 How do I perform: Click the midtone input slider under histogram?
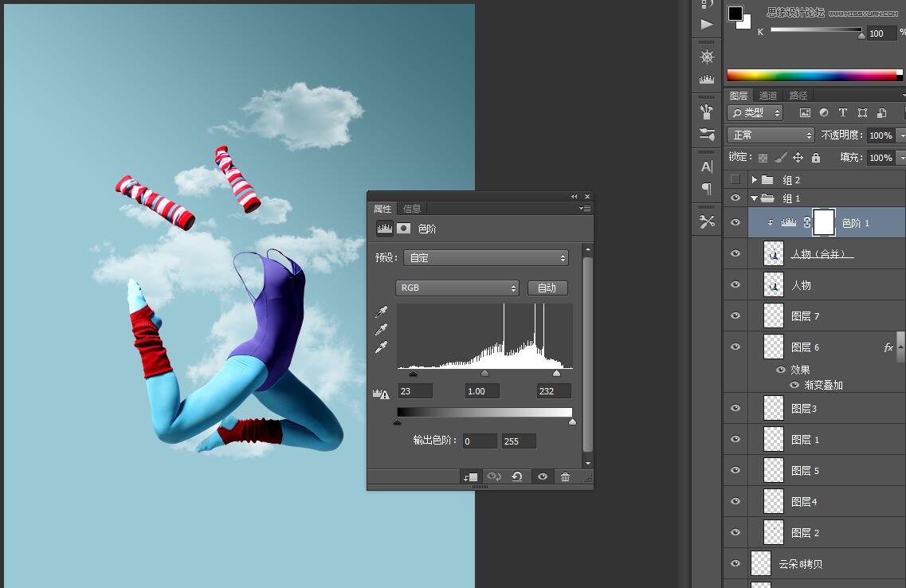point(484,373)
